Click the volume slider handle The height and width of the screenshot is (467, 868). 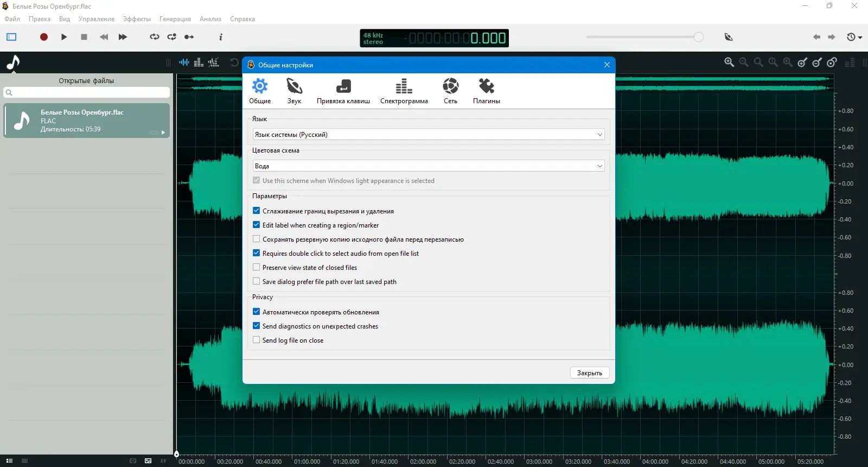click(x=699, y=37)
